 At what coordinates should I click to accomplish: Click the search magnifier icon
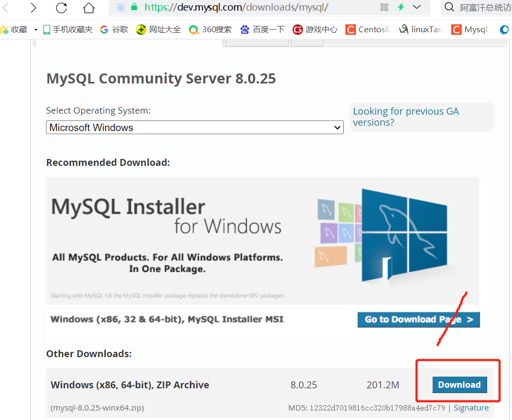pos(450,7)
